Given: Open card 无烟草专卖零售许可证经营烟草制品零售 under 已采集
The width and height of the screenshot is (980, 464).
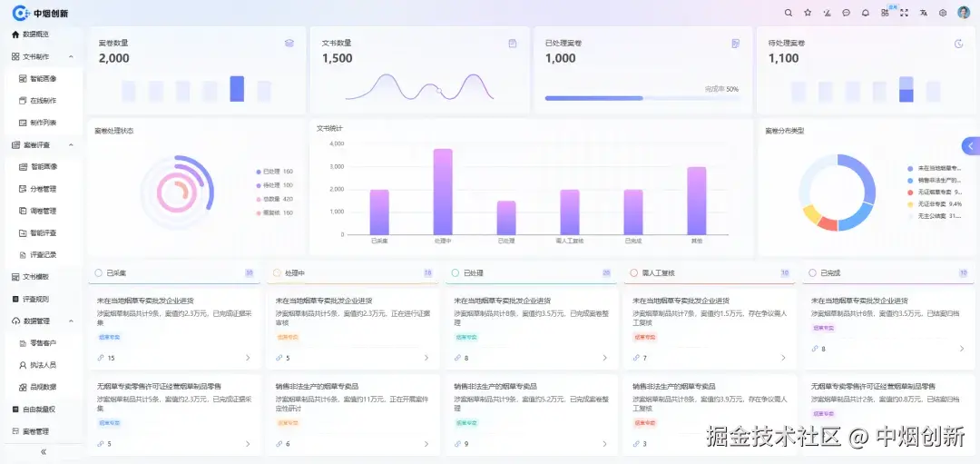Looking at the screenshot, I should point(174,415).
